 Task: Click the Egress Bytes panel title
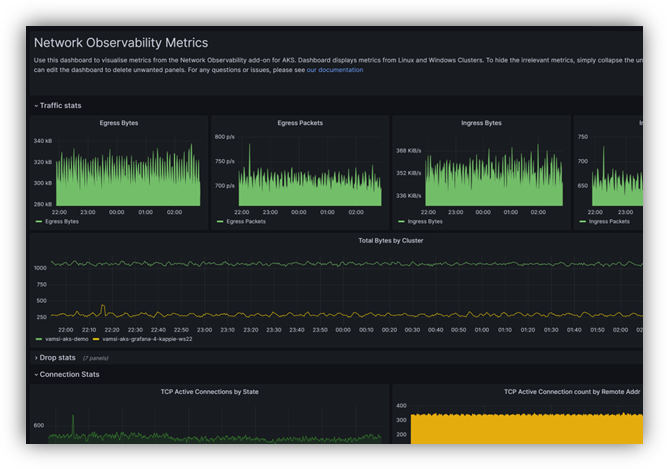pyautogui.click(x=119, y=123)
